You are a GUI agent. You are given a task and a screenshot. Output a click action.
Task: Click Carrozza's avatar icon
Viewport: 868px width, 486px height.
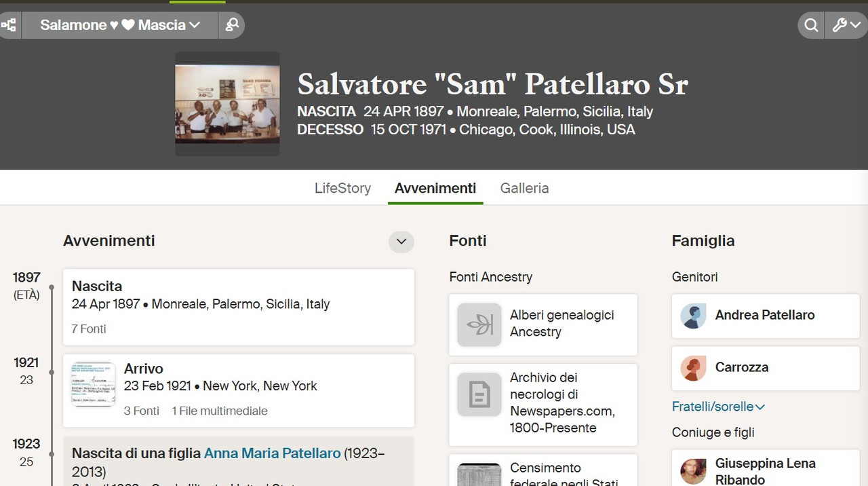click(693, 368)
